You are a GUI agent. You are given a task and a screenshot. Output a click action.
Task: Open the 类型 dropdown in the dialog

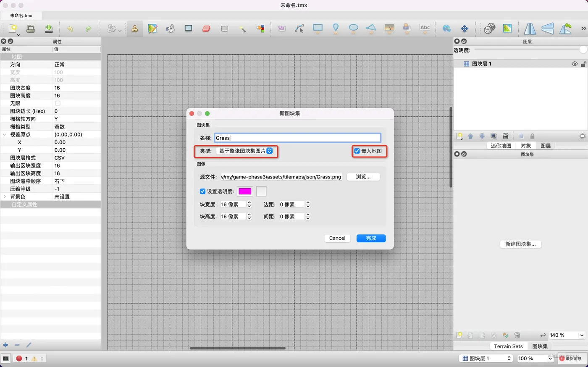point(245,151)
